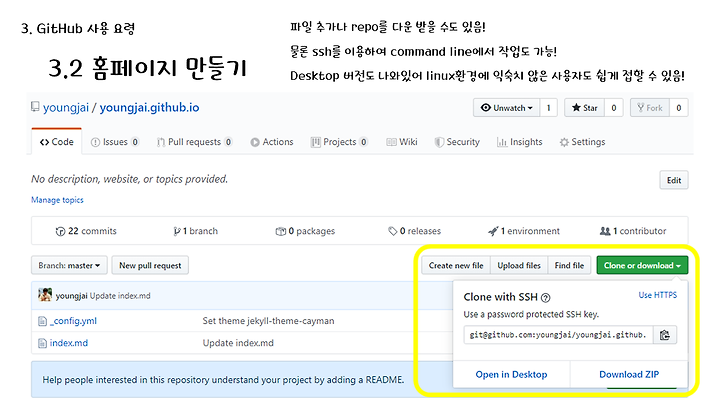Copy the SSH clone URL clipboard icon
The height and width of the screenshot is (405, 720).
coord(664,335)
